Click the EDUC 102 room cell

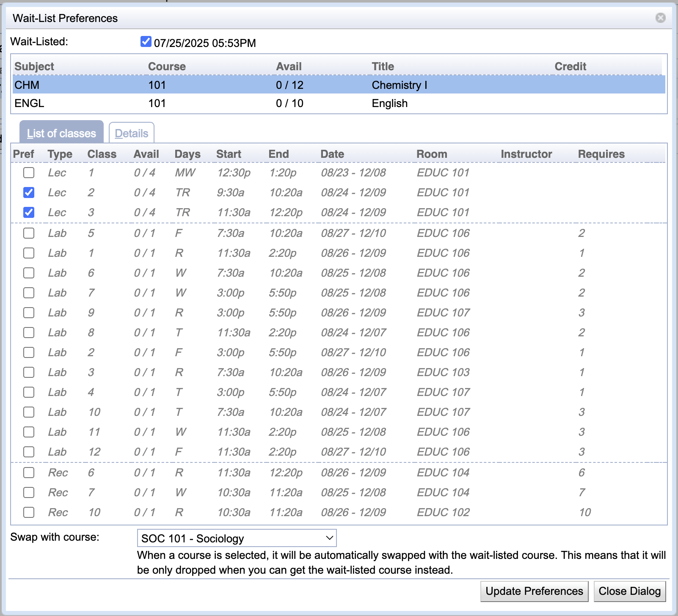(x=443, y=512)
